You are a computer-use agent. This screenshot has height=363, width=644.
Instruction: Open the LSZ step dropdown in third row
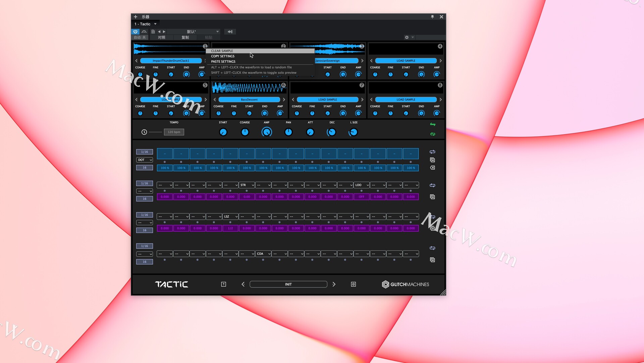[230, 217]
